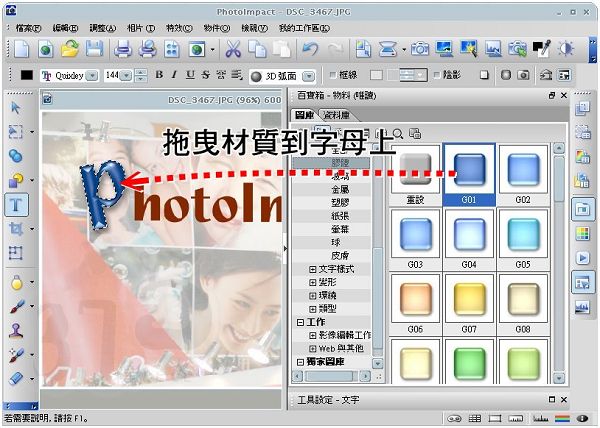The image size is (600, 428).
Task: Select the 皮膚 material category
Action: coord(340,255)
